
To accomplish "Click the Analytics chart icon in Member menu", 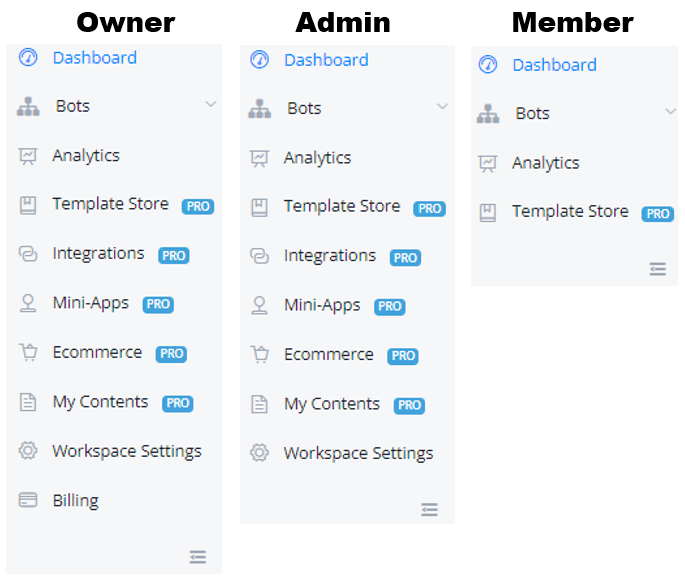I will pos(488,163).
